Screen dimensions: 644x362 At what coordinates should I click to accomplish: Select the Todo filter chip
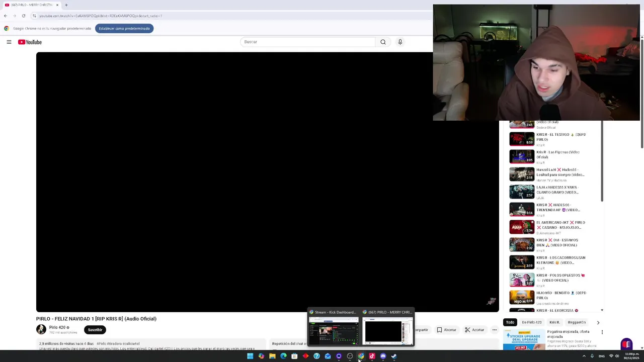[510, 322]
